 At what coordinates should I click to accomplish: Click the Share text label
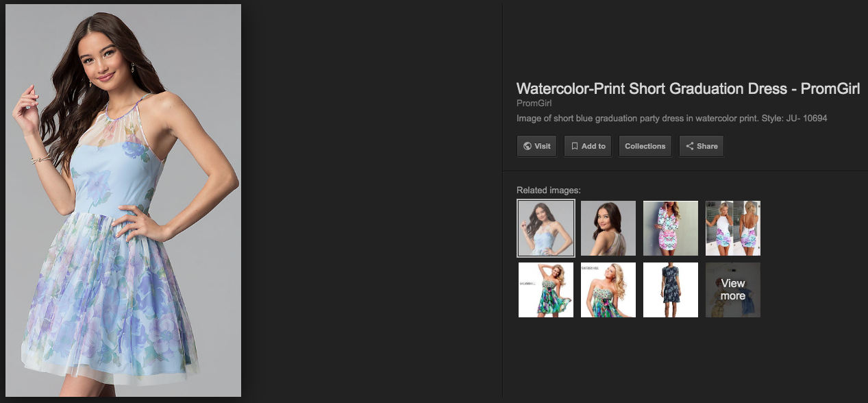(x=707, y=146)
